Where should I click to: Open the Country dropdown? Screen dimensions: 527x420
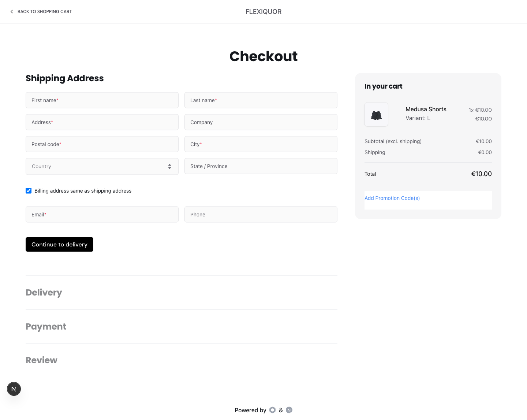click(102, 167)
